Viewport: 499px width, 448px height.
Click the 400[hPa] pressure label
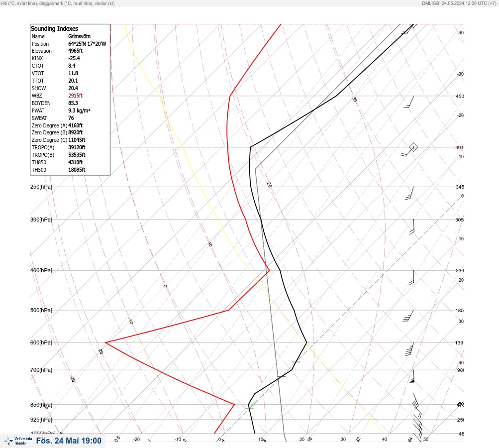[x=41, y=271]
